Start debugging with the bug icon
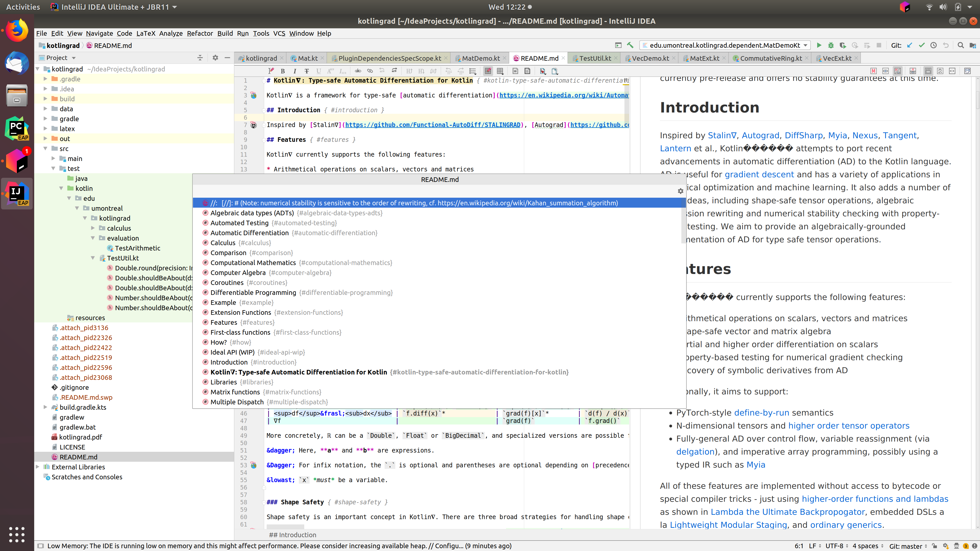This screenshot has width=980, height=551. click(x=831, y=45)
